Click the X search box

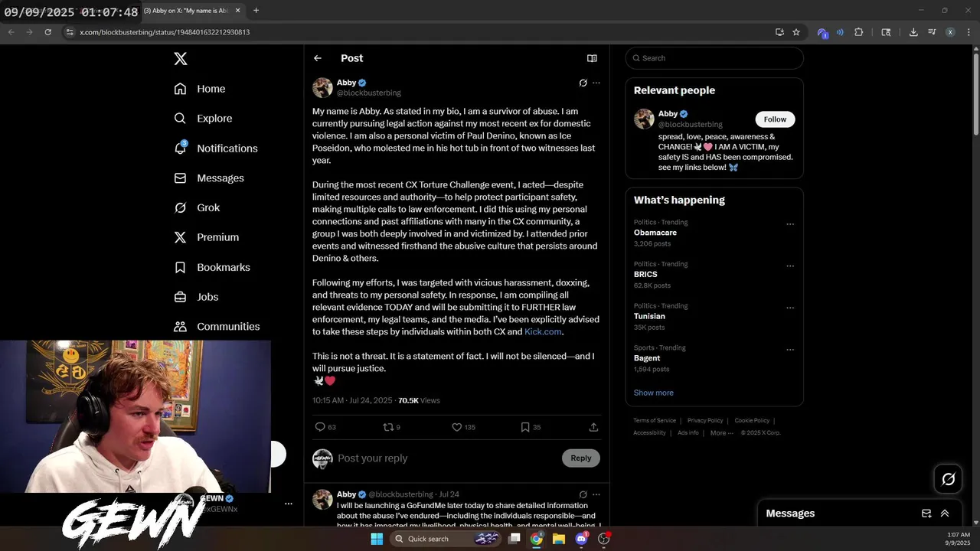pos(714,58)
